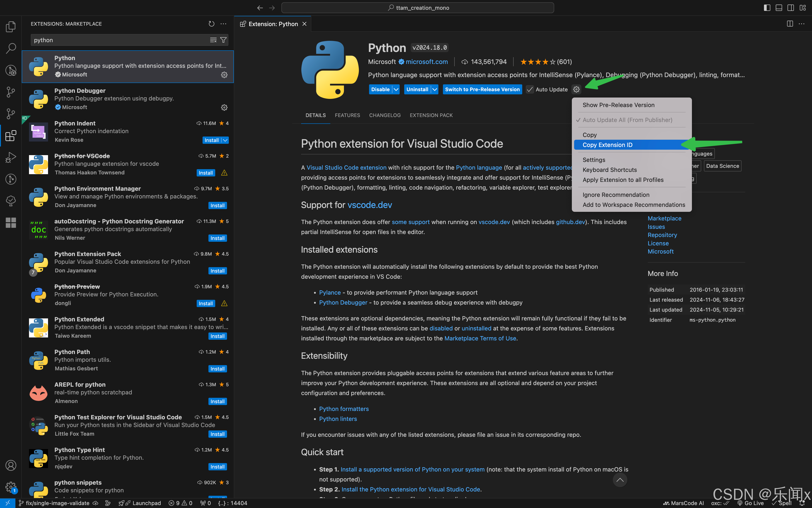Expand the Uninstall button dropdown arrow

(x=435, y=89)
